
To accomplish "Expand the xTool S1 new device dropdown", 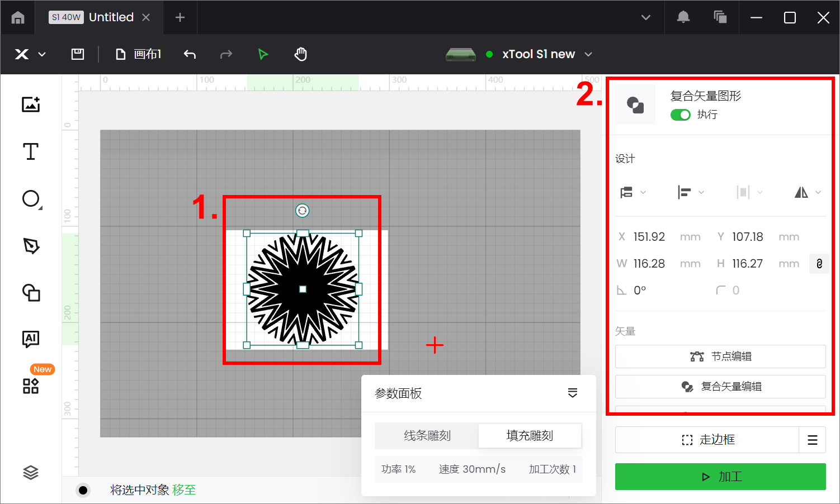I will click(588, 54).
